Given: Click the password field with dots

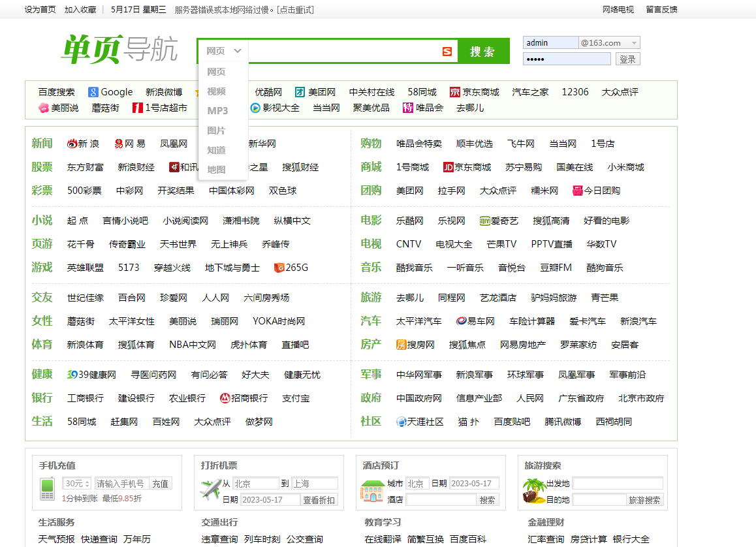Looking at the screenshot, I should (x=567, y=59).
